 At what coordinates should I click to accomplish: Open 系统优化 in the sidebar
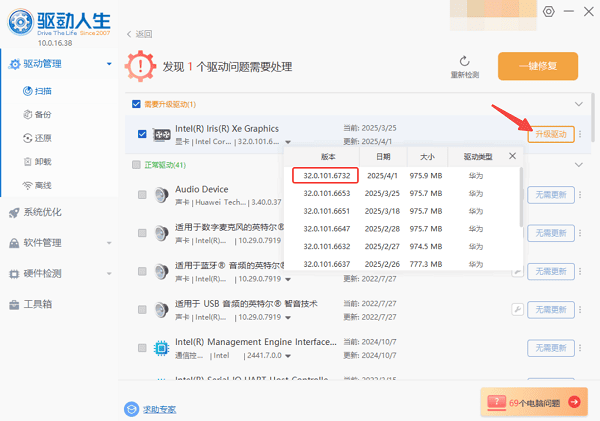coord(40,212)
